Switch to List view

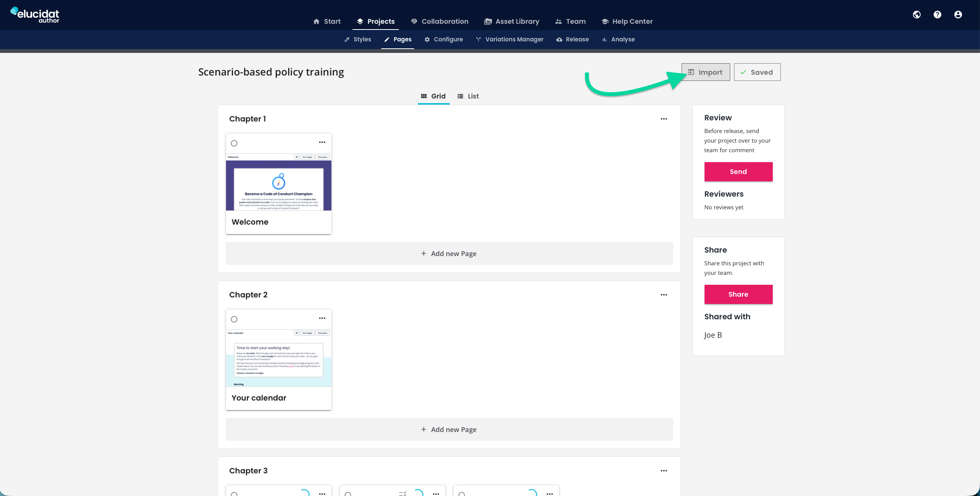468,96
